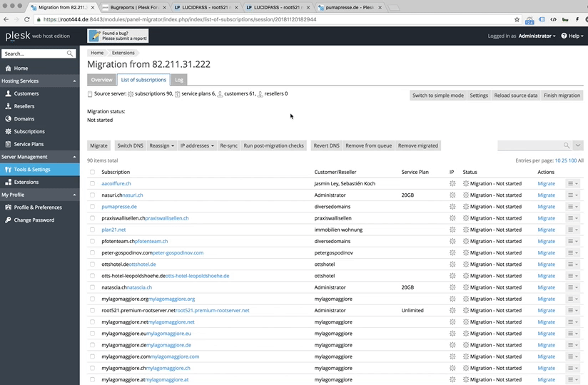588x385 pixels.
Task: Click the browser back arrow
Action: [6, 19]
